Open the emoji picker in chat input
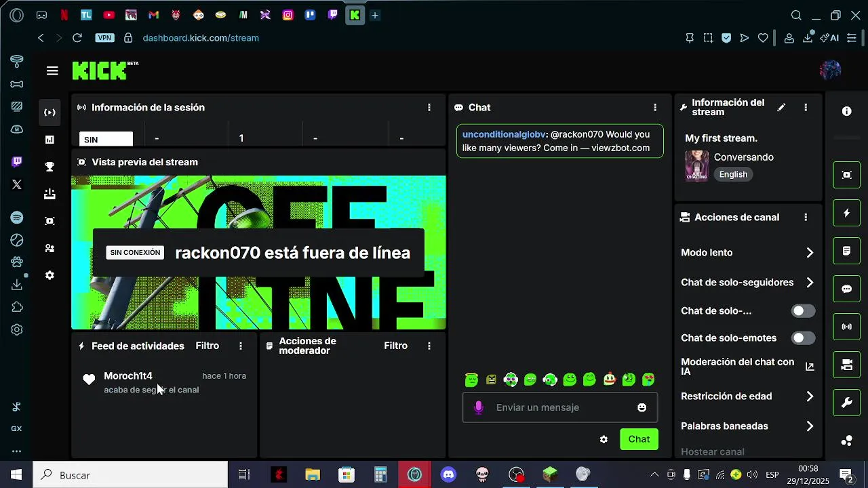Screen dimensions: 868x488 click(x=642, y=407)
